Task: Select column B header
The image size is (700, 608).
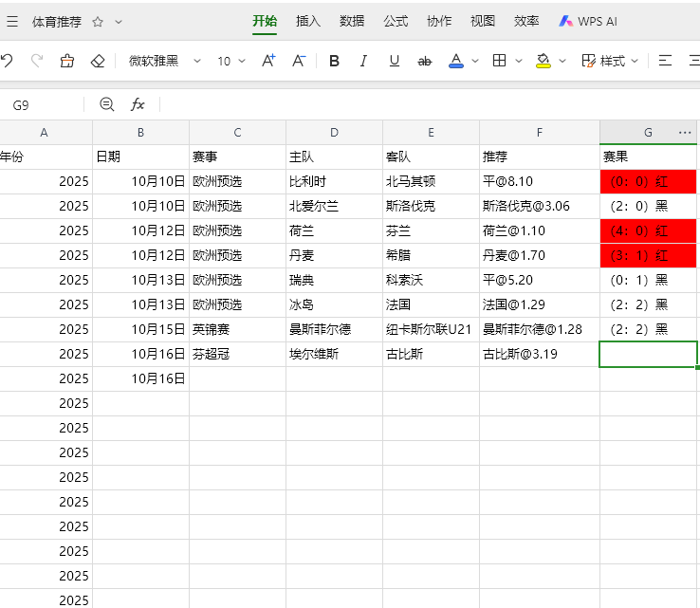Action: point(140,133)
